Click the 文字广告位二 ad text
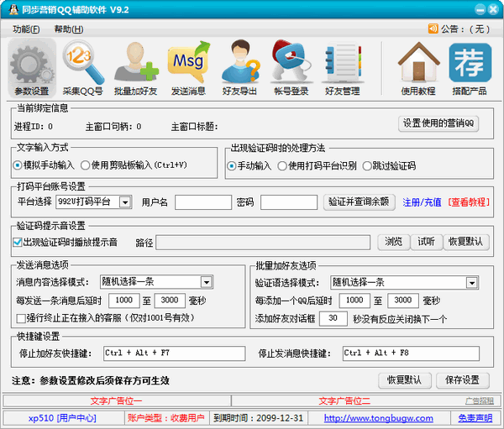 pos(344,400)
